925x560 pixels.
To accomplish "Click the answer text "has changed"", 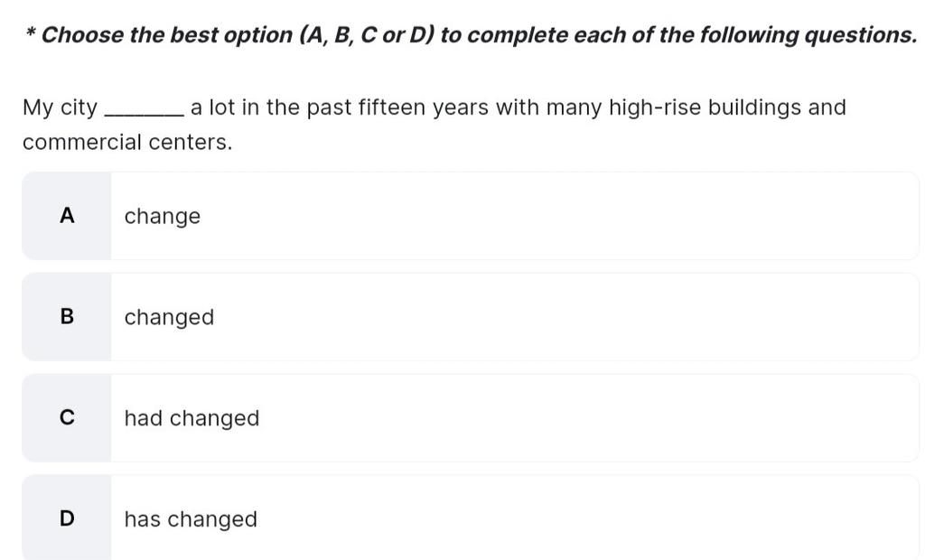I will (191, 519).
